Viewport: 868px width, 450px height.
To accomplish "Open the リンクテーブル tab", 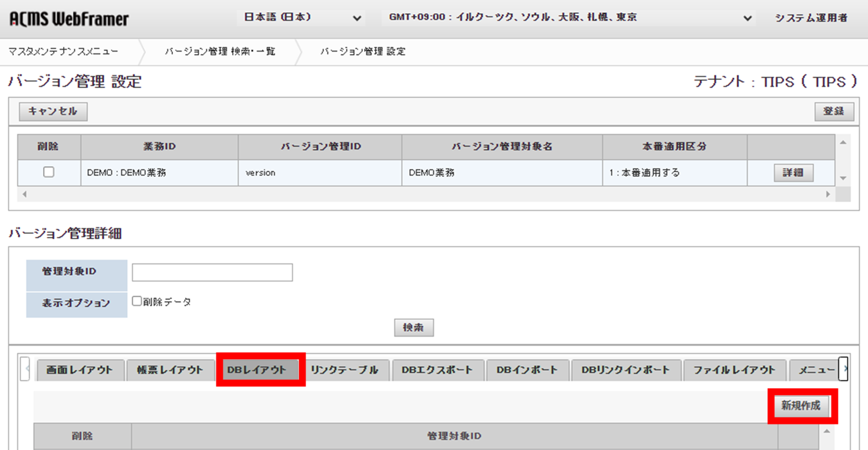I will pyautogui.click(x=347, y=369).
